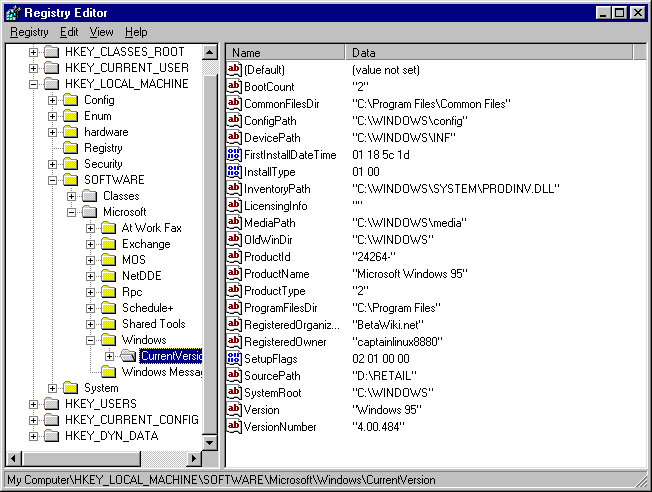
Task: Select the Shared Tools key
Action: pyautogui.click(x=153, y=324)
